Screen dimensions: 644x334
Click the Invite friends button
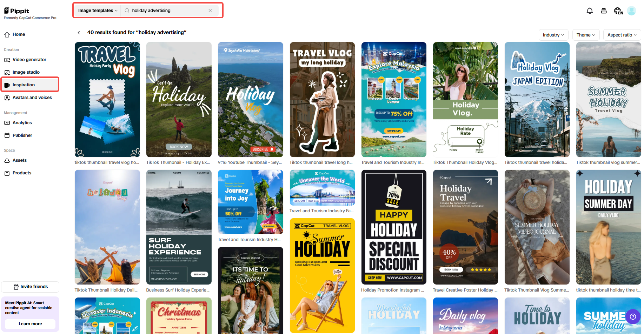point(30,287)
